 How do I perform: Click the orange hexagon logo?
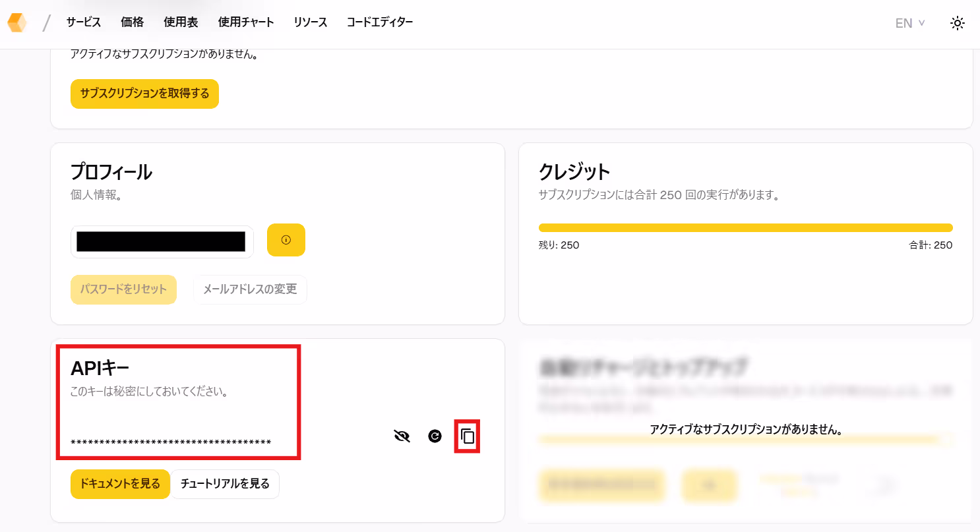[x=17, y=22]
